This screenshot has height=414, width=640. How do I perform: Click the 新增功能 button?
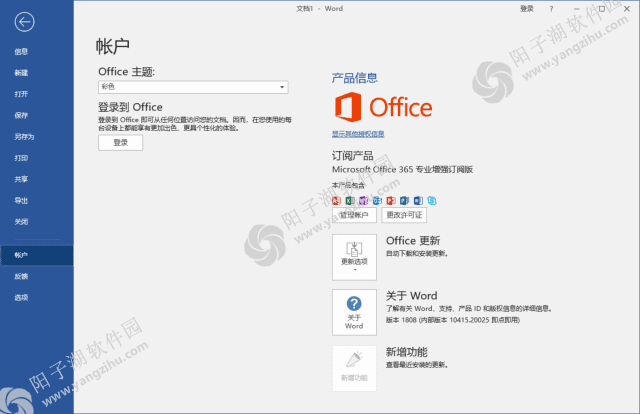[x=354, y=368]
